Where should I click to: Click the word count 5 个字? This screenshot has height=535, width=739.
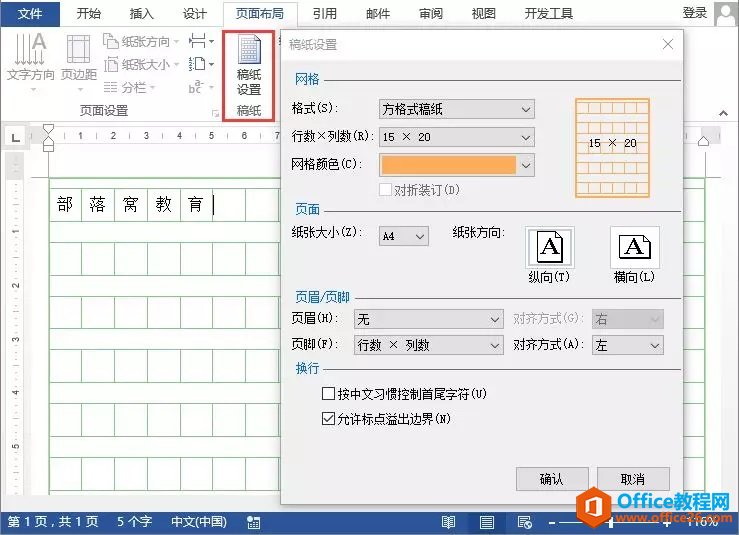[134, 522]
